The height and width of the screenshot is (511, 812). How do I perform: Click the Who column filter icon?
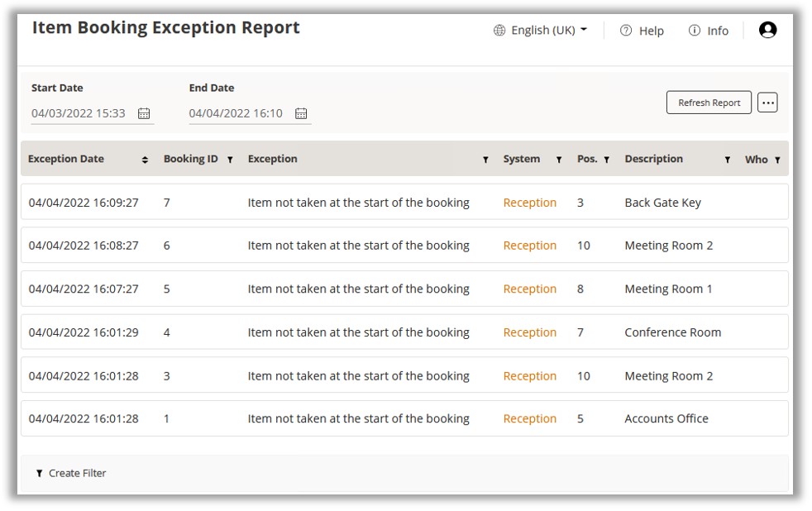[777, 160]
